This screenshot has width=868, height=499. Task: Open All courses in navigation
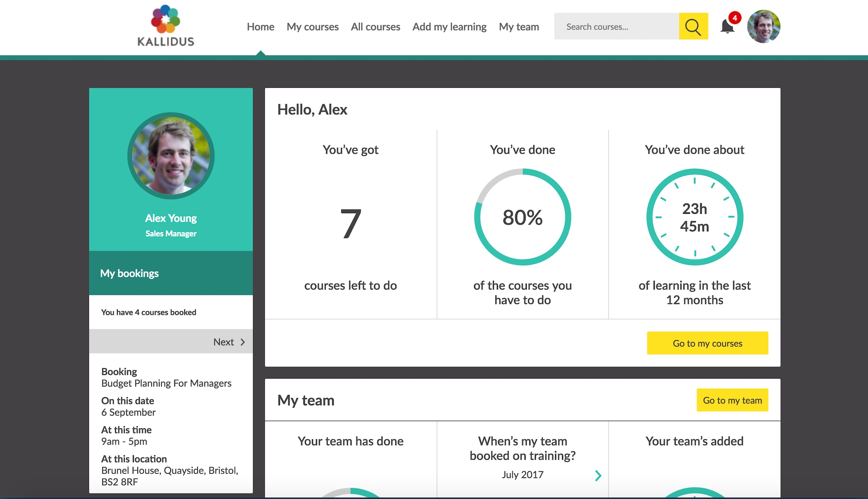click(x=375, y=27)
